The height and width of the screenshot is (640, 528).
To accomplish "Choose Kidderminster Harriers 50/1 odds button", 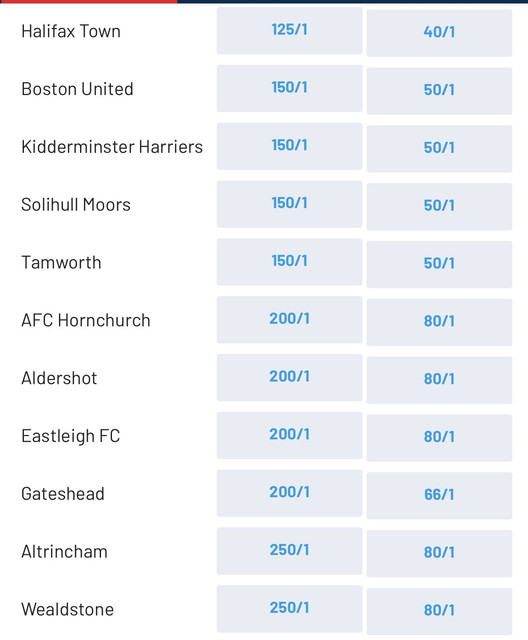I will [x=439, y=149].
